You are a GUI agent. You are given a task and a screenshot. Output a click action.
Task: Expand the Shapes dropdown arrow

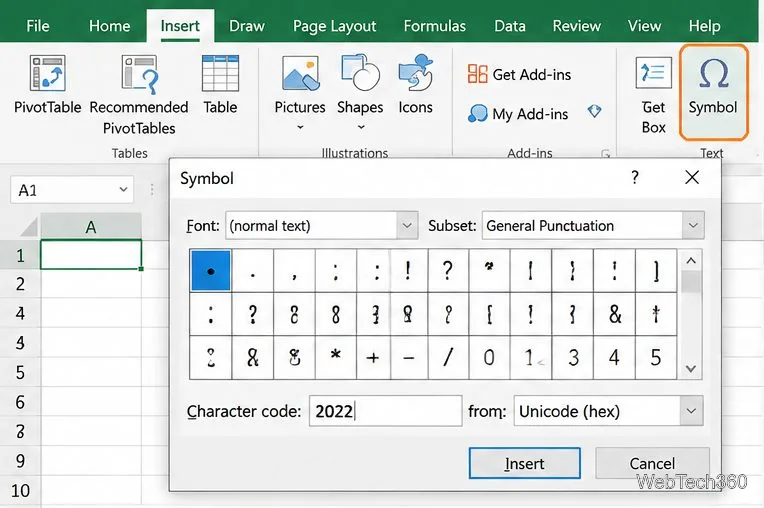pos(361,127)
